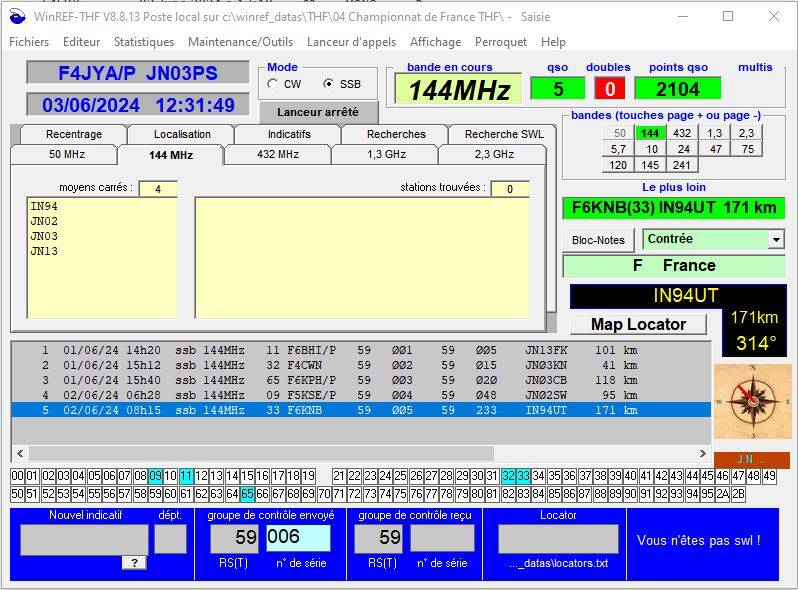Viewport: 798px width, 590px height.
Task: Open the Maintenance/Outils menu
Action: tap(240, 42)
